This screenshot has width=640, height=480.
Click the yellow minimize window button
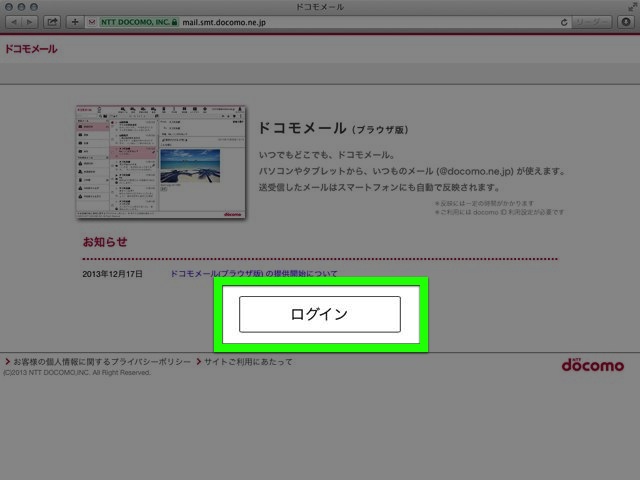(21, 7)
